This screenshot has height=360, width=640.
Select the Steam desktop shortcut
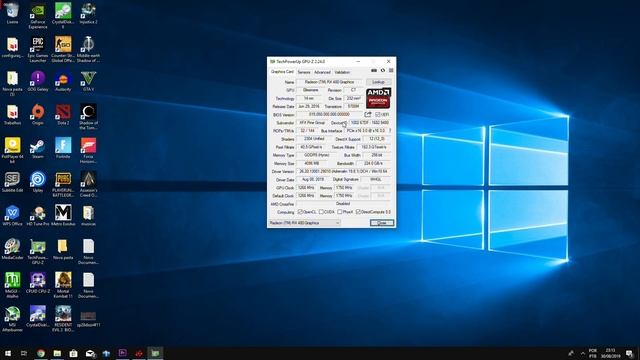click(38, 149)
